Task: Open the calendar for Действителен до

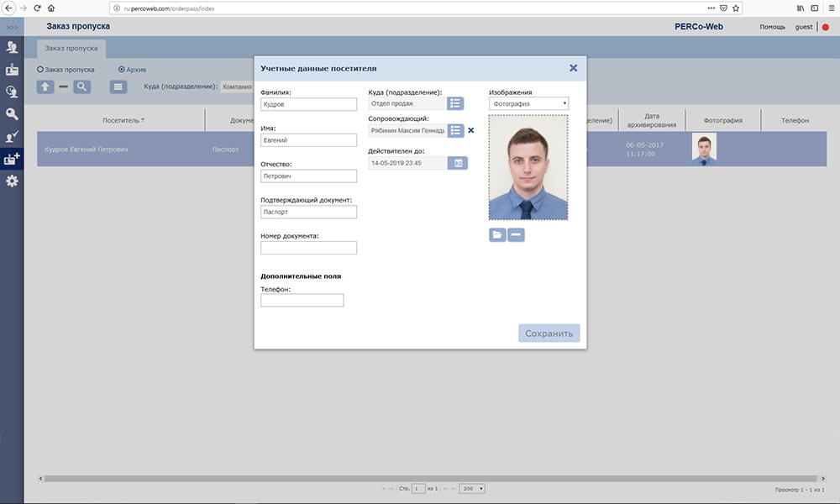Action: pyautogui.click(x=459, y=163)
